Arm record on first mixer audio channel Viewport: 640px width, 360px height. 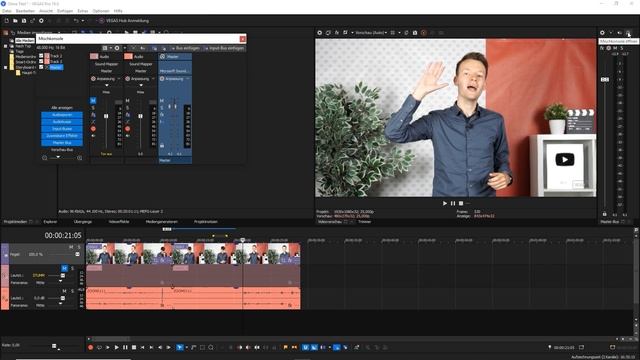(x=93, y=129)
